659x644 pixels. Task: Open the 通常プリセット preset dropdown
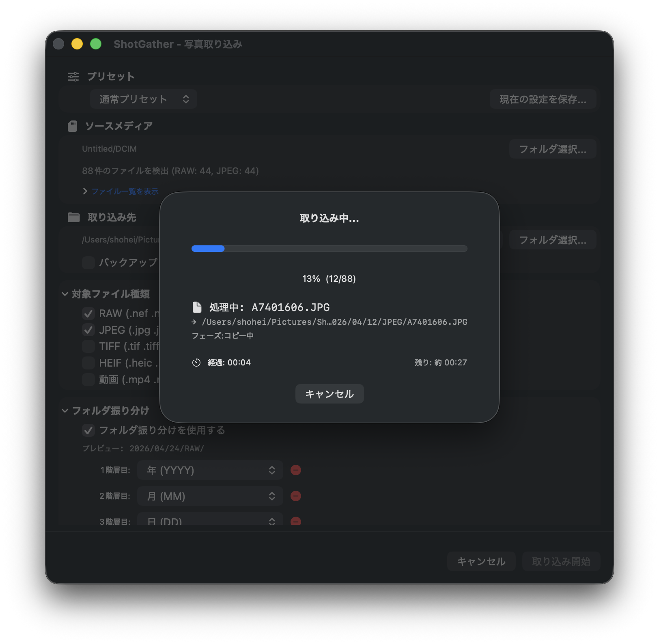tap(143, 99)
